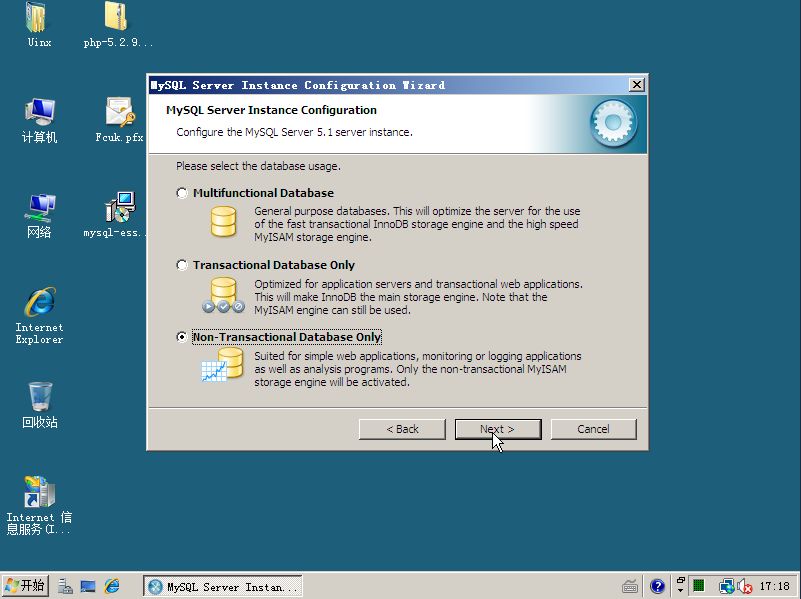
Task: Select the Fcuk.pfx certificate file icon
Action: pyautogui.click(x=119, y=121)
